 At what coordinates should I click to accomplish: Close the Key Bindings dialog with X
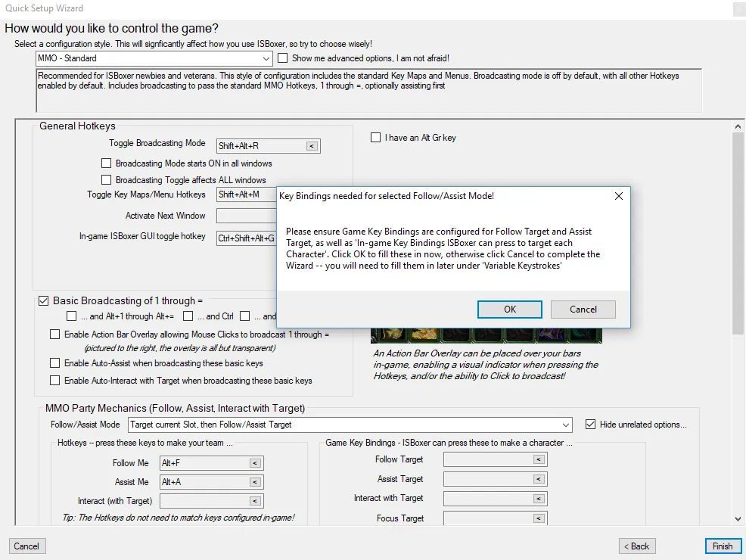tap(618, 196)
